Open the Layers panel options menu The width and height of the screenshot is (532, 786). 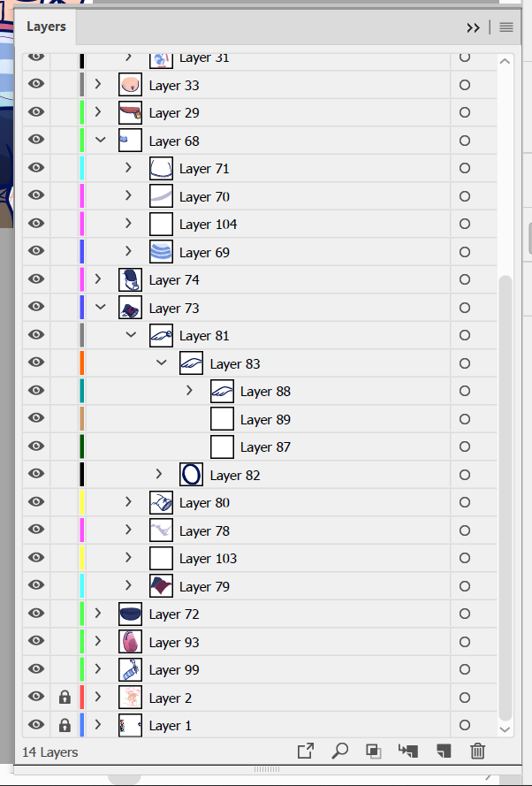point(506,27)
